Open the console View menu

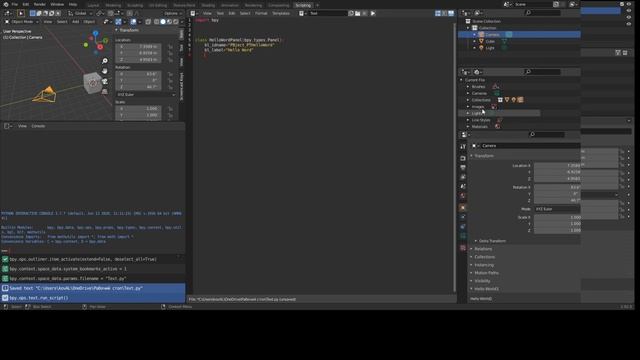pyautogui.click(x=22, y=126)
